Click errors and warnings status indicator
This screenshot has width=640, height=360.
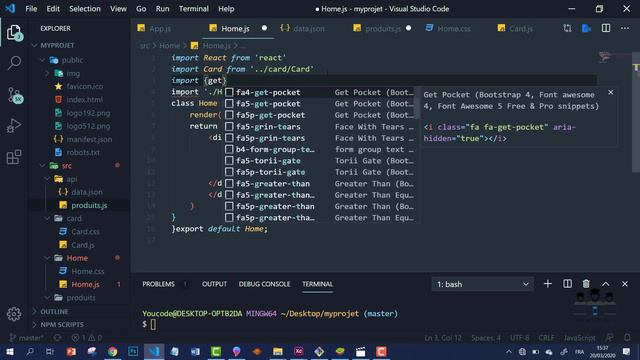[x=87, y=338]
